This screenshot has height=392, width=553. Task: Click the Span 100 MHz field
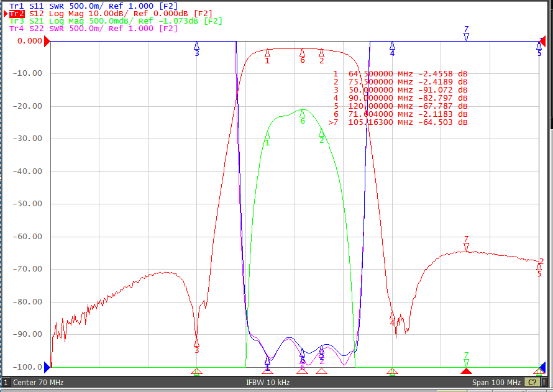496,382
